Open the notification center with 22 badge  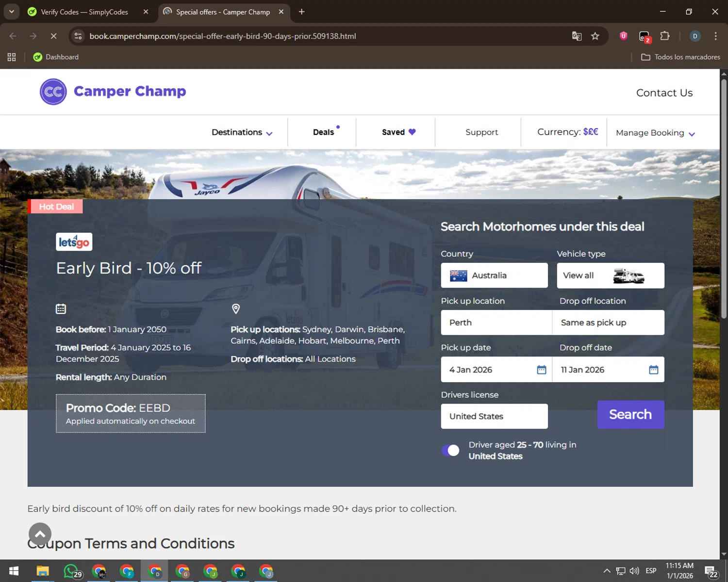click(711, 572)
